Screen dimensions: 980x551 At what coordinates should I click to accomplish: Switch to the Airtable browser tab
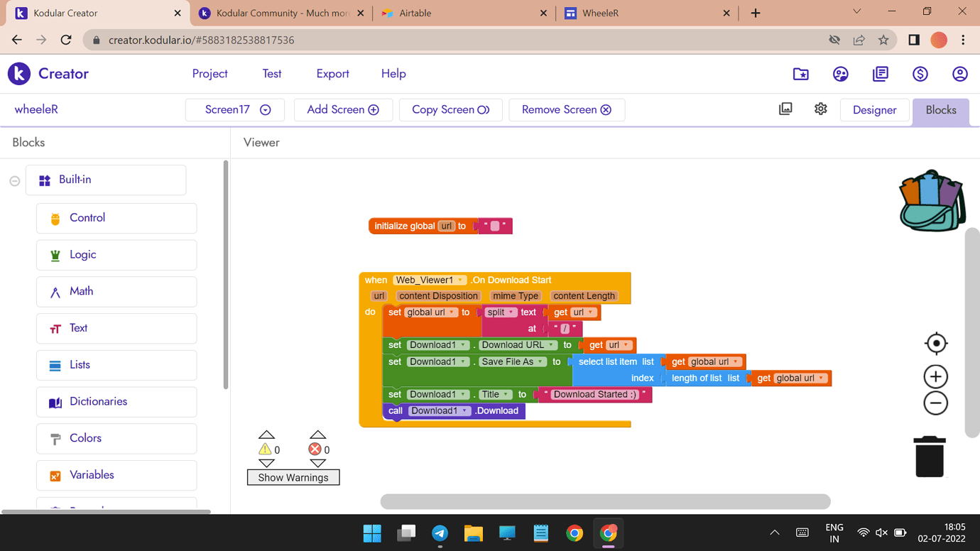[464, 13]
